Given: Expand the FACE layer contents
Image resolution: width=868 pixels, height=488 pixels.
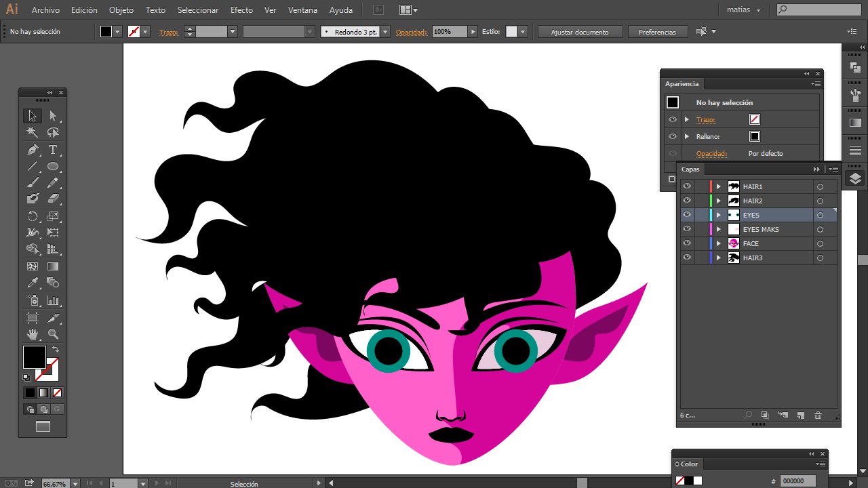Looking at the screenshot, I should point(719,243).
